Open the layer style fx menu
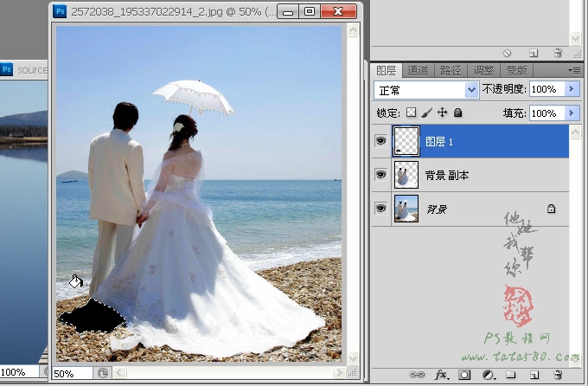This screenshot has height=386, width=588. tap(441, 375)
